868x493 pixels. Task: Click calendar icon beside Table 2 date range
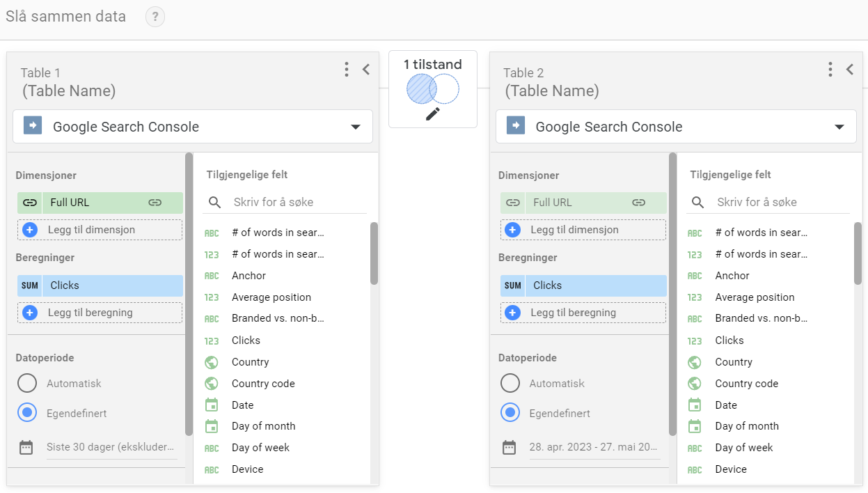point(509,447)
